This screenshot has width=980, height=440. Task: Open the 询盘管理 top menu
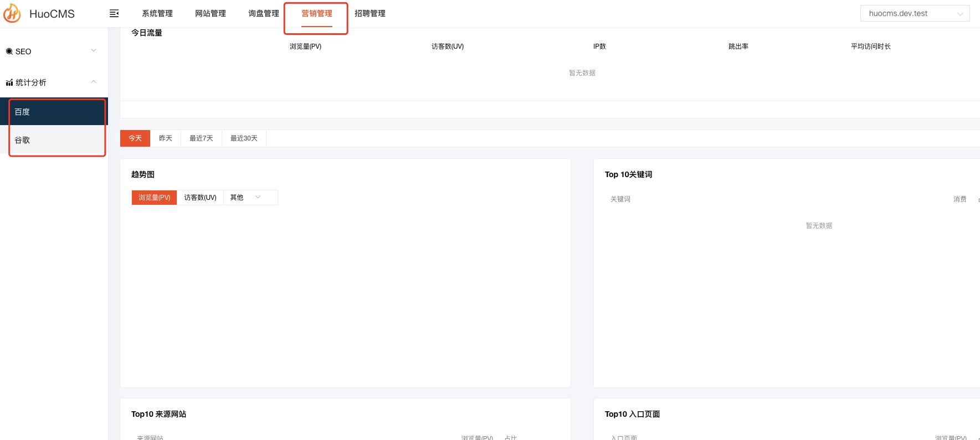(x=264, y=13)
